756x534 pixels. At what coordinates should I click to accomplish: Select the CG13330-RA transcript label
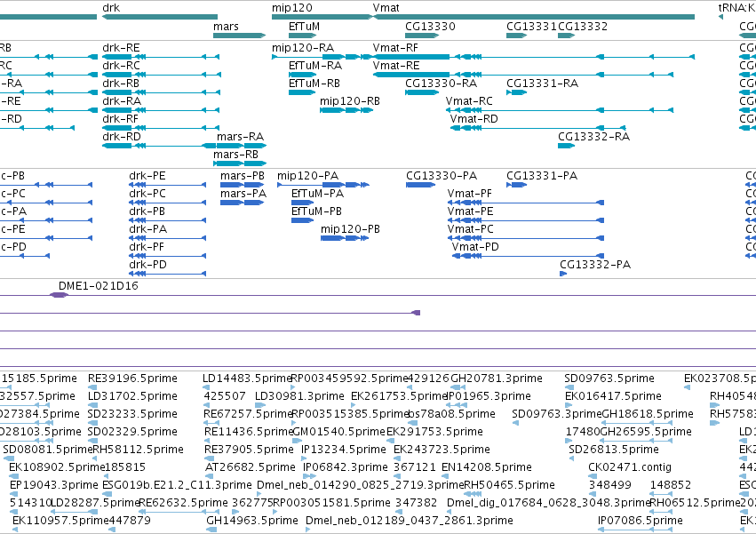[x=442, y=84]
